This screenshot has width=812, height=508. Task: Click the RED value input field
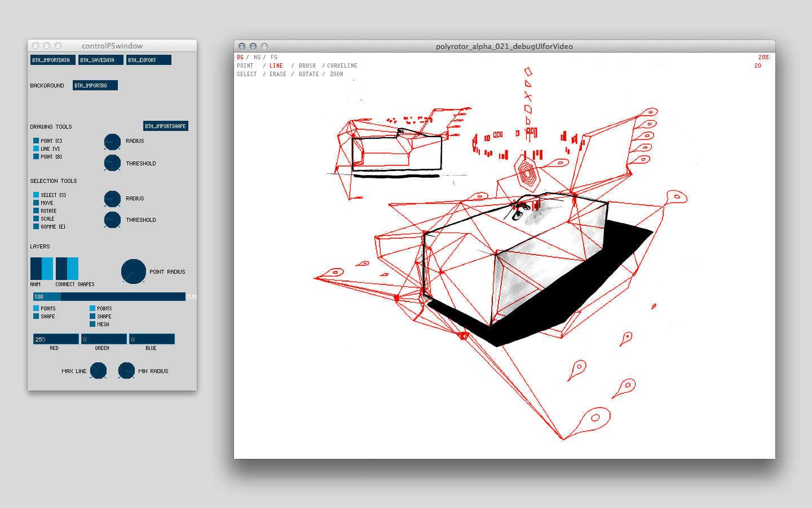click(x=56, y=339)
